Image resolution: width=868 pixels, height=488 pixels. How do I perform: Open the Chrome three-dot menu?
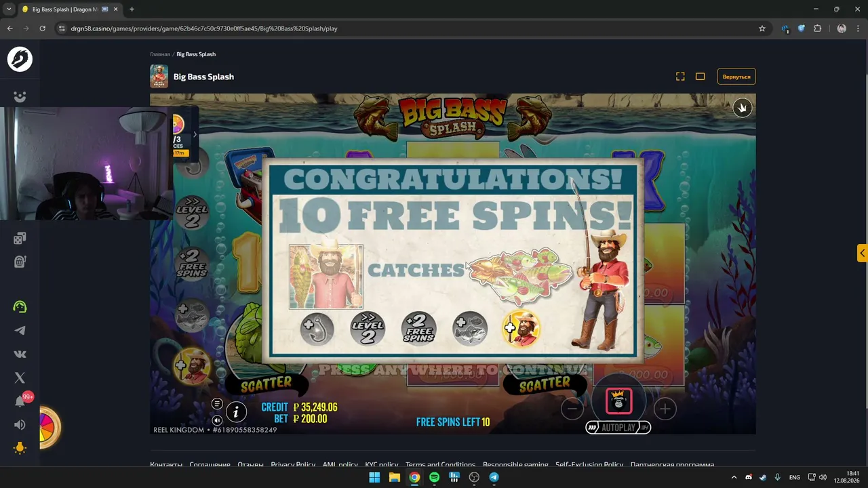[x=857, y=28]
